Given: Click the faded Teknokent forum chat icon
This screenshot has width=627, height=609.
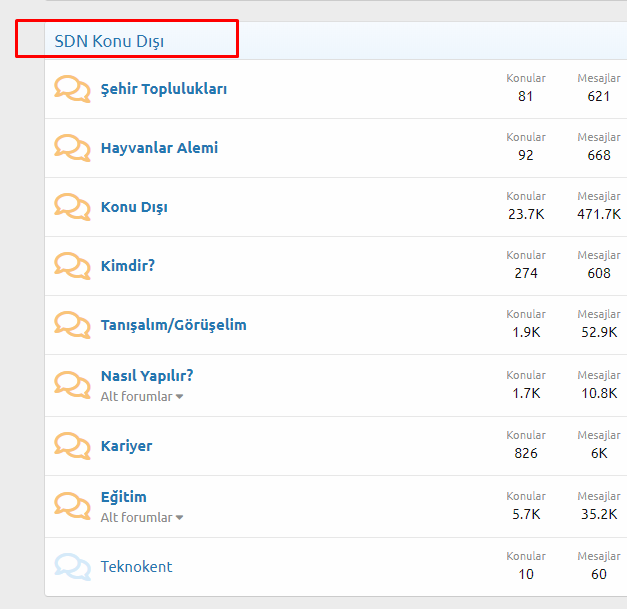Looking at the screenshot, I should 72,567.
